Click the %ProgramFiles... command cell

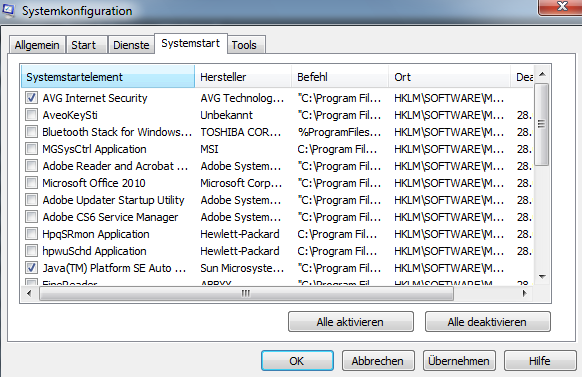pyautogui.click(x=339, y=132)
